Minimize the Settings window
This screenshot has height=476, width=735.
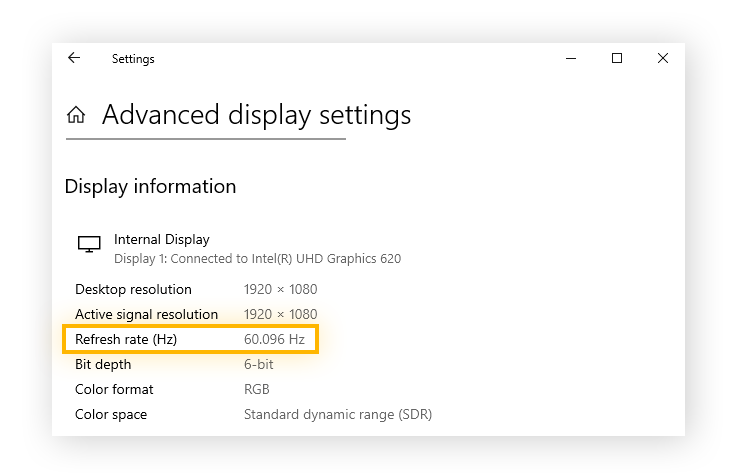(x=571, y=58)
